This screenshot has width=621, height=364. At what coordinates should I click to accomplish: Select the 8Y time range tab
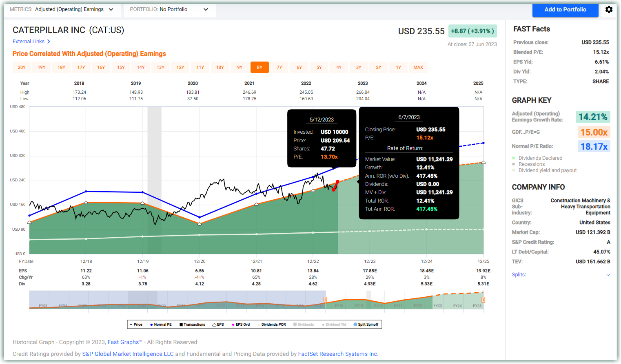(259, 67)
